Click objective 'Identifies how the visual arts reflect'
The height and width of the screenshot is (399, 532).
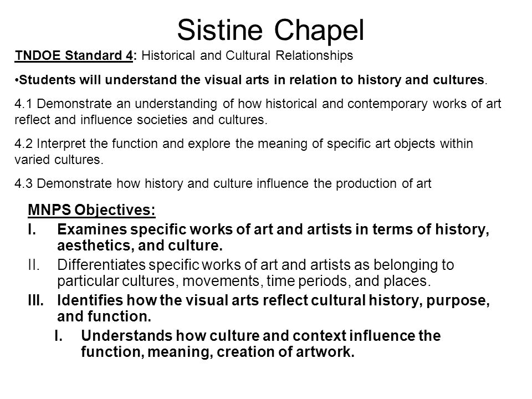pos(273,308)
